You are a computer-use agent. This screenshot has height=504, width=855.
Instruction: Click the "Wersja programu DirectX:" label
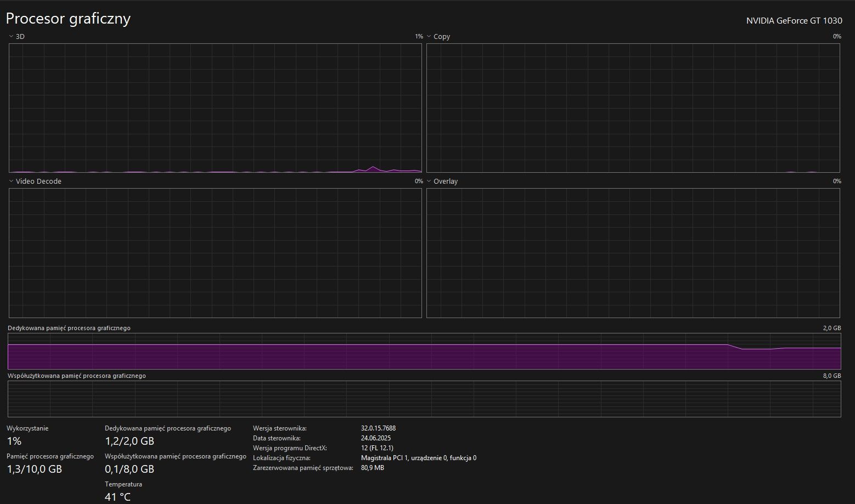pyautogui.click(x=290, y=448)
